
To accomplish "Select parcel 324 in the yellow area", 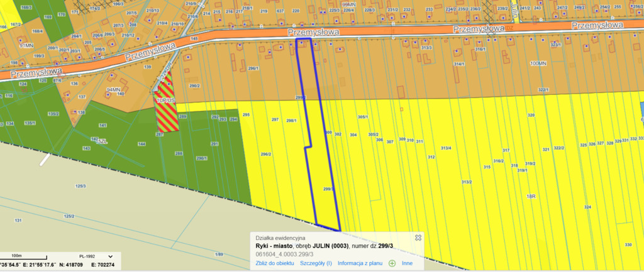I will [x=587, y=207].
